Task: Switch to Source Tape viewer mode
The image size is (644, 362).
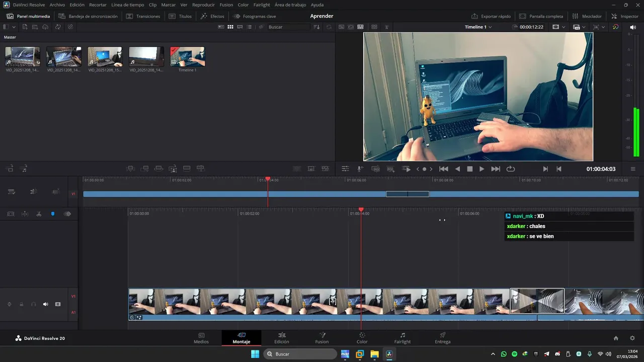Action: [x=351, y=27]
